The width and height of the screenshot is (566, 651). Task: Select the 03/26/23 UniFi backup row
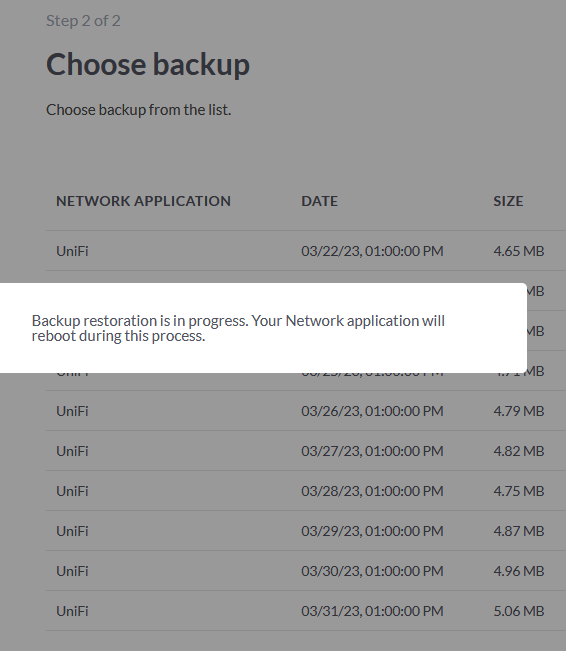(306, 411)
